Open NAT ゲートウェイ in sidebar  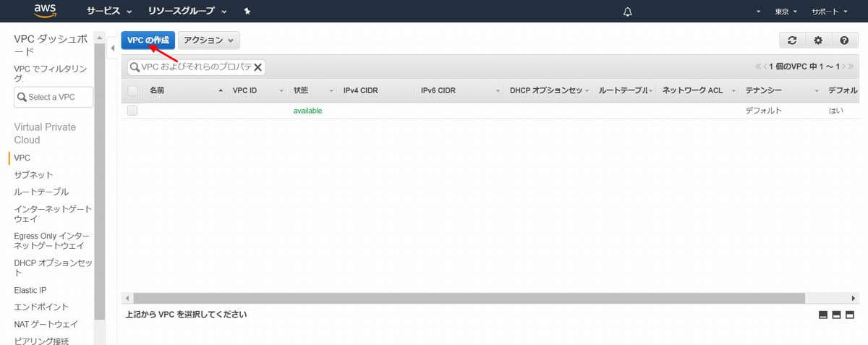pos(46,325)
